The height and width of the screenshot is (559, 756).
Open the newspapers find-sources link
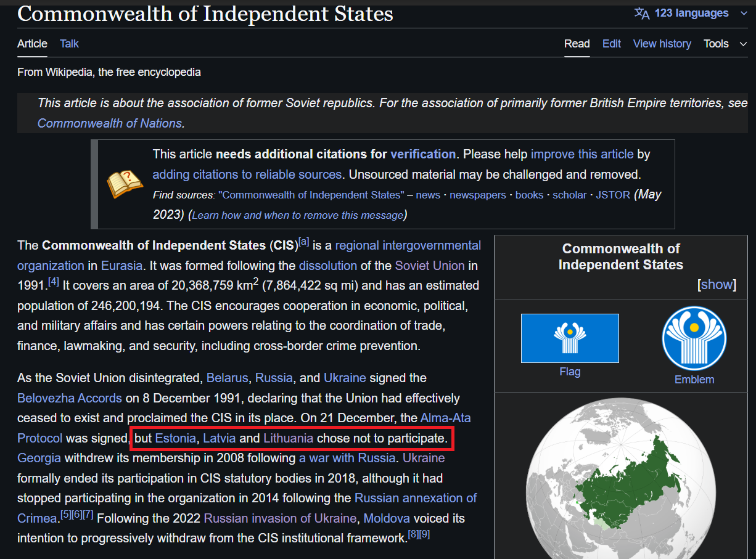(x=477, y=195)
